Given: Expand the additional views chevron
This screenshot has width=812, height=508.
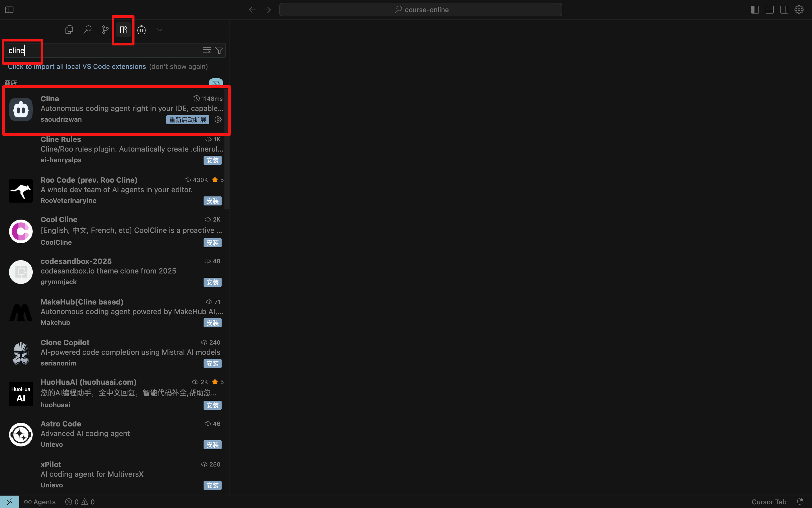Looking at the screenshot, I should pyautogui.click(x=160, y=30).
